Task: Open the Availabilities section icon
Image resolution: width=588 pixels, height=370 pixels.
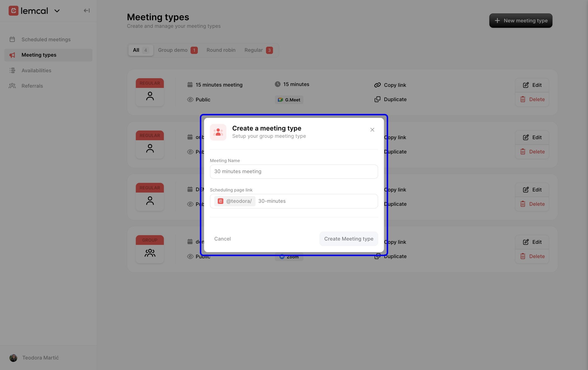Action: 12,70
